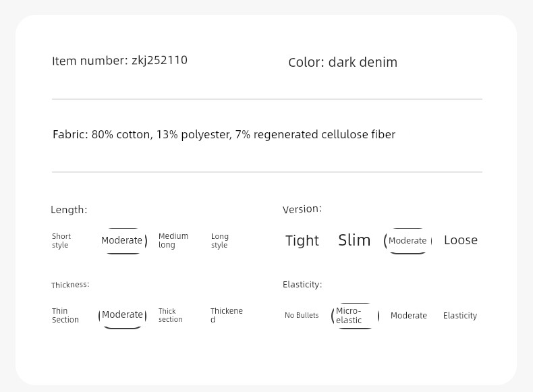Image resolution: width=533 pixels, height=392 pixels.
Task: Choose the Slim version option
Action: [354, 240]
